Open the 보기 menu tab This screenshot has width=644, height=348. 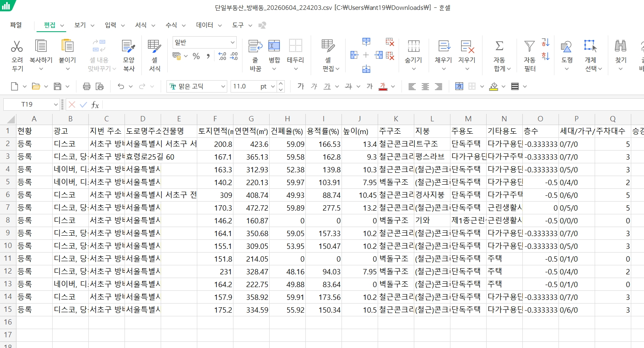click(x=80, y=25)
